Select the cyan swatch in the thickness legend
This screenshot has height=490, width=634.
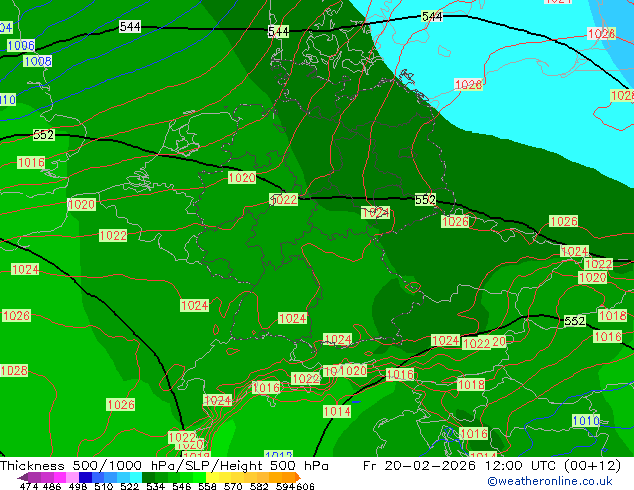pyautogui.click(x=136, y=477)
